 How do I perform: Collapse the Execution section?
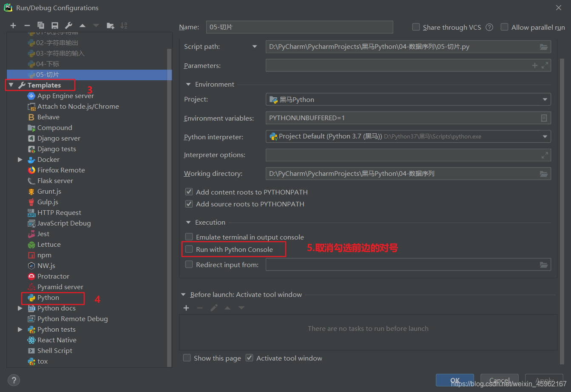point(188,223)
